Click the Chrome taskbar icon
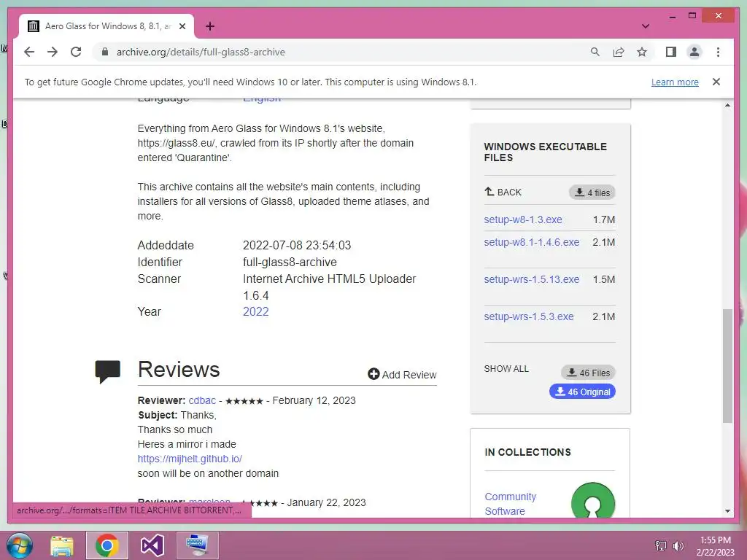 pos(107,545)
